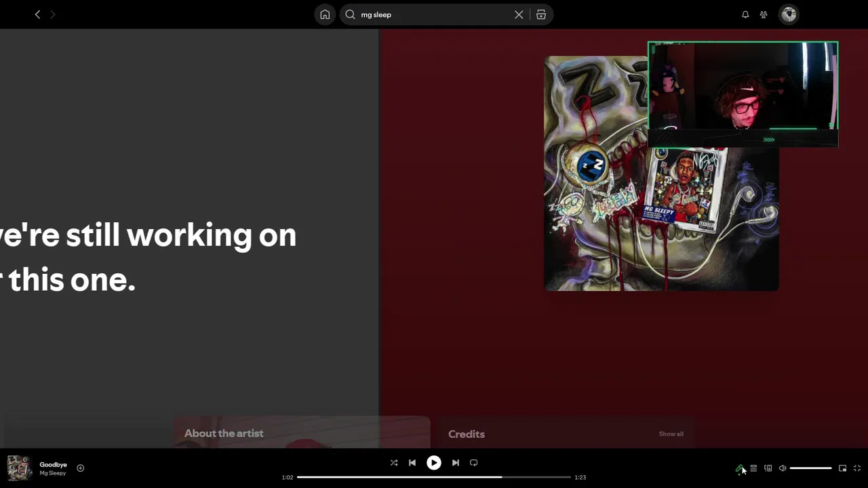The image size is (868, 488).
Task: Open the Browse icon in search bar
Action: click(541, 14)
